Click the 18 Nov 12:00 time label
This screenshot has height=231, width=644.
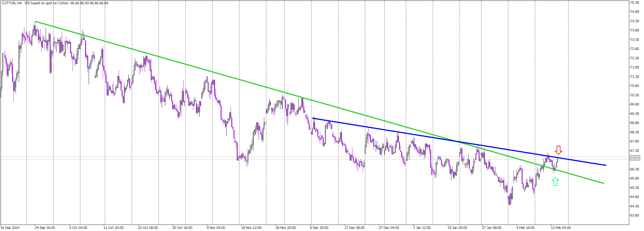point(251,228)
